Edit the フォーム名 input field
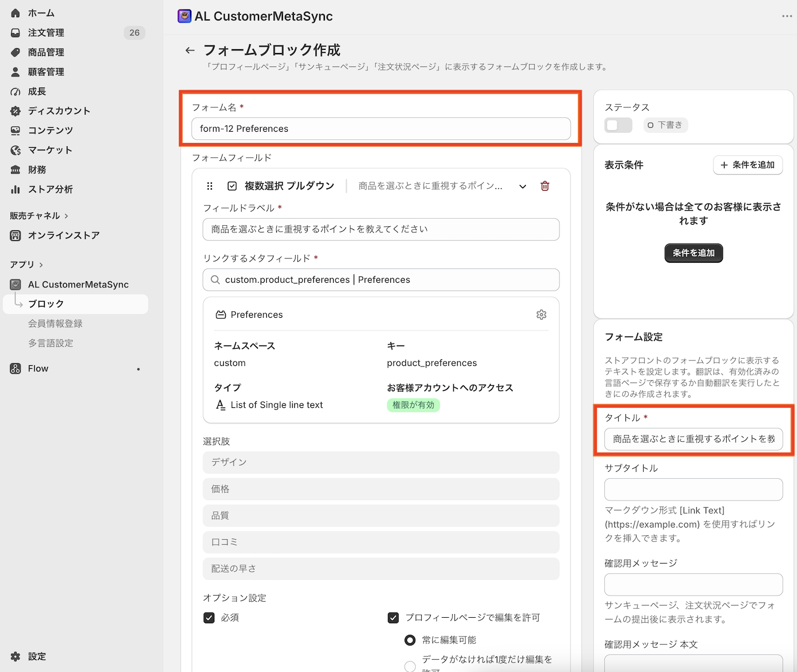Viewport: 797px width, 672px height. (381, 129)
